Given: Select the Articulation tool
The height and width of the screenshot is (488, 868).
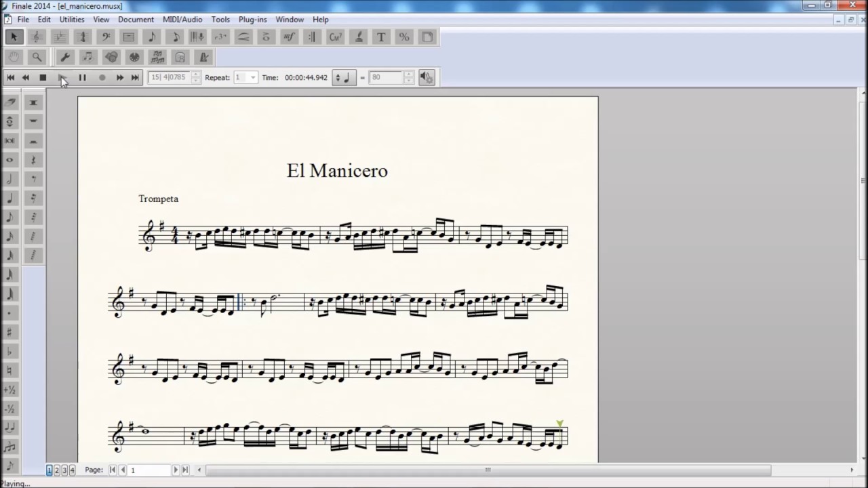Looking at the screenshot, I should click(267, 37).
